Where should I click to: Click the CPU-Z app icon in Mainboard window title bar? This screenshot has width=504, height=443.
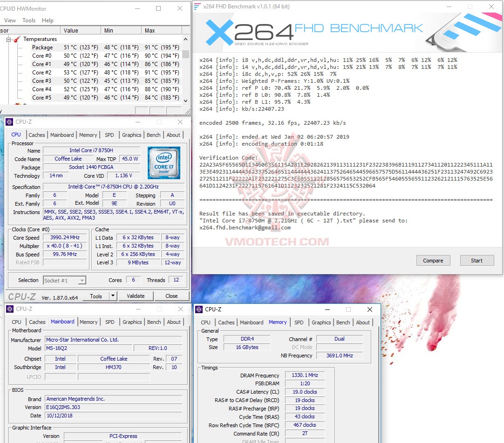pyautogui.click(x=10, y=309)
